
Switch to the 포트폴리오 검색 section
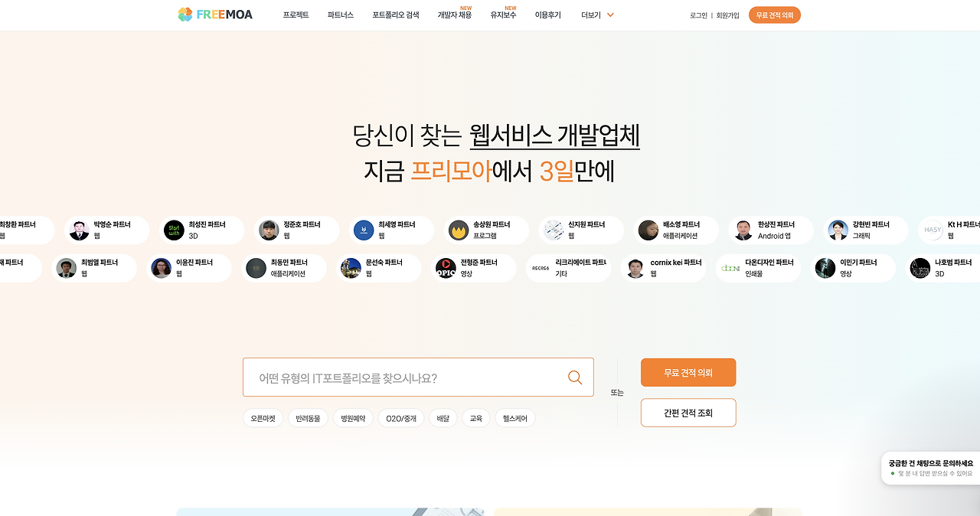[x=395, y=15]
